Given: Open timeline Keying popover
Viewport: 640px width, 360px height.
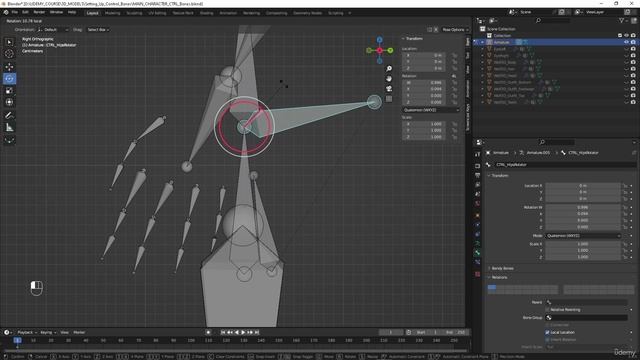Looking at the screenshot, I should pos(48,332).
